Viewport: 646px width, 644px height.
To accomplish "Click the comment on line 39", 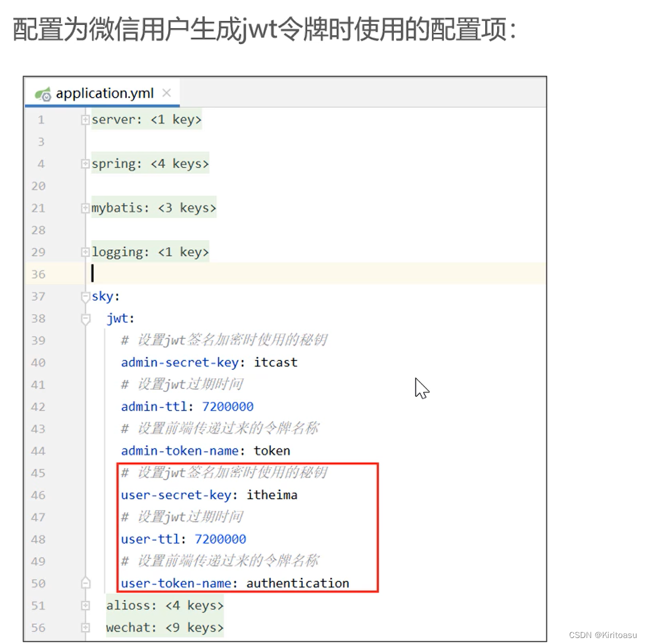I will click(224, 341).
